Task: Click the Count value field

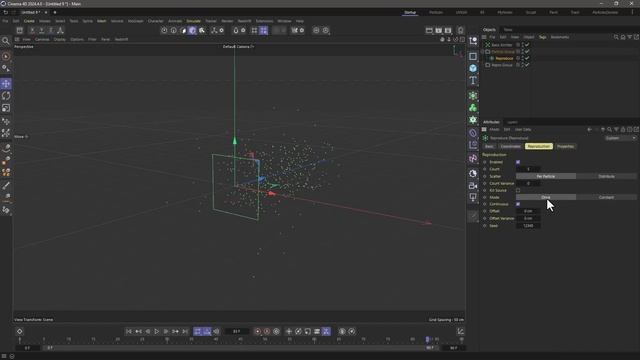Action: [x=528, y=169]
